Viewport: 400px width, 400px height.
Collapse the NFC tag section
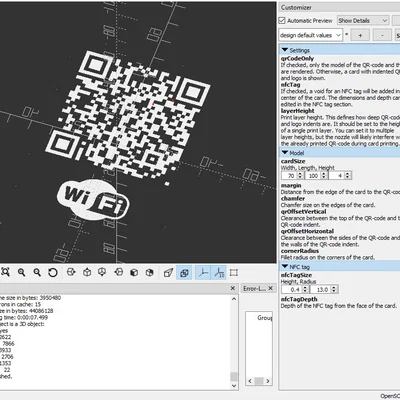285,267
